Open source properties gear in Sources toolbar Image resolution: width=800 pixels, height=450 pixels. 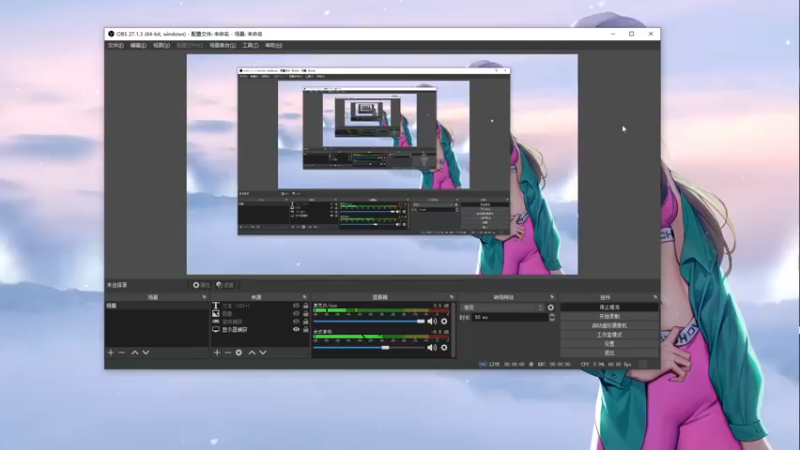coord(239,353)
